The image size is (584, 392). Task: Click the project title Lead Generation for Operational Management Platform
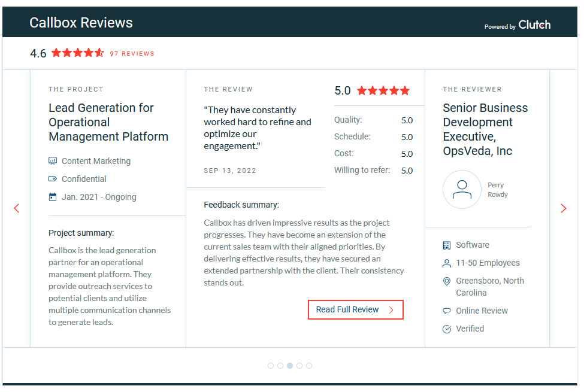[x=108, y=122]
